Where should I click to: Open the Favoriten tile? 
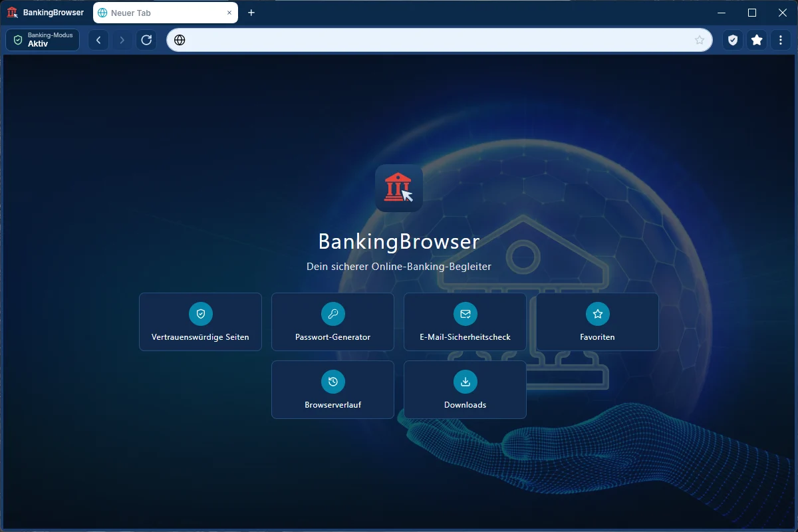(x=597, y=322)
